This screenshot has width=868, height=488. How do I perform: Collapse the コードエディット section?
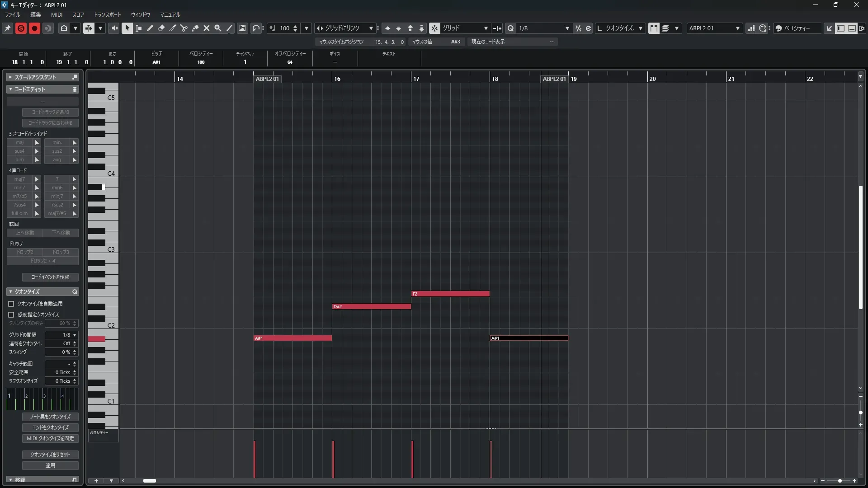[x=10, y=89]
